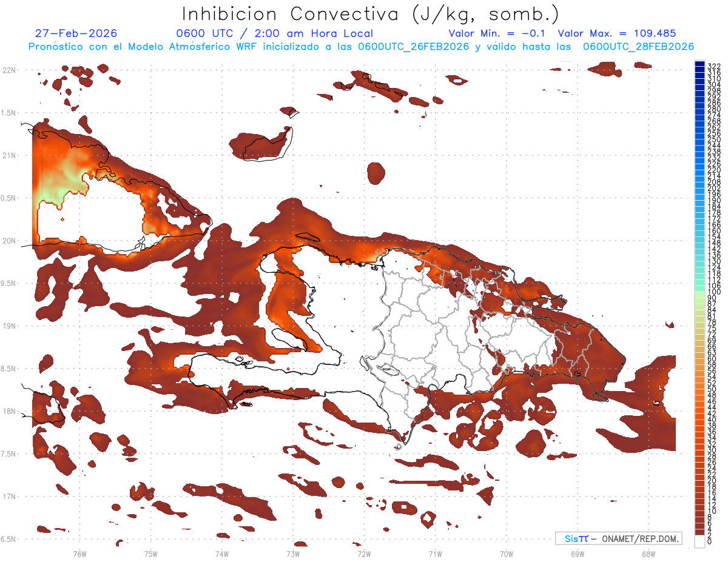Click the '22N' latitude label
Viewport: 728px width, 562px height.
coord(9,70)
